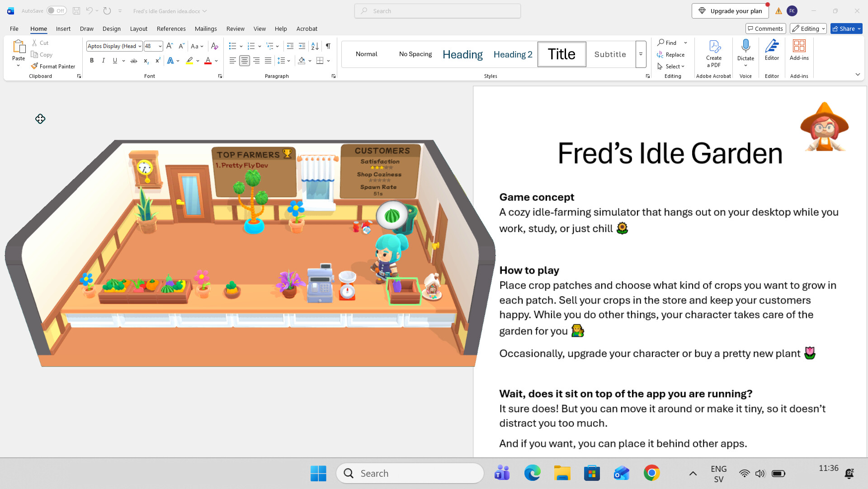Click the Undo arrow icon
Screen dimensions: 868x489
90,11
